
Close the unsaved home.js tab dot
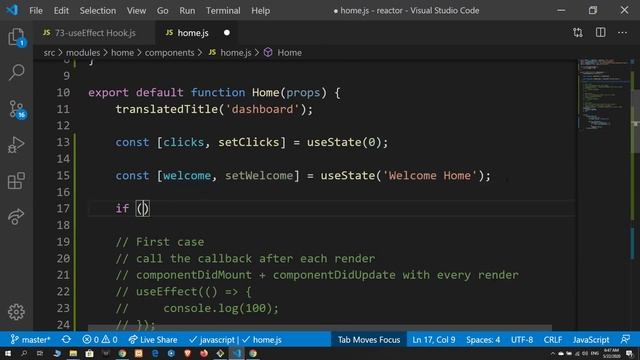tap(227, 33)
